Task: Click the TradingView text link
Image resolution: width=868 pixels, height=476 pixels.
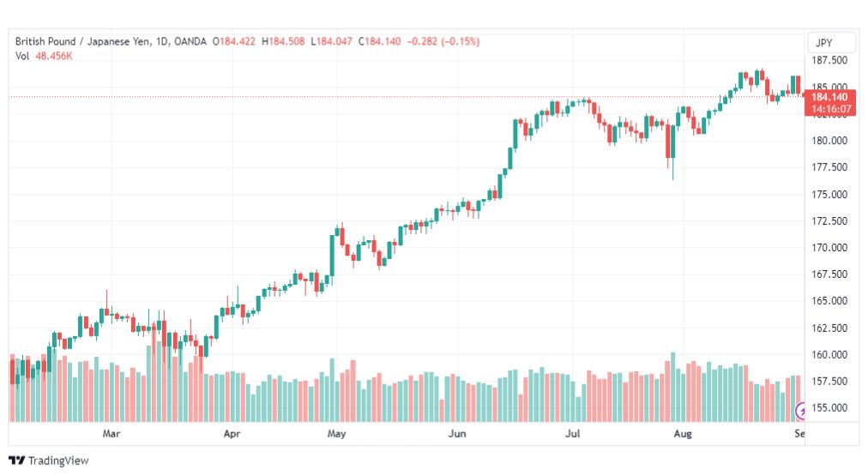Action: (58, 461)
